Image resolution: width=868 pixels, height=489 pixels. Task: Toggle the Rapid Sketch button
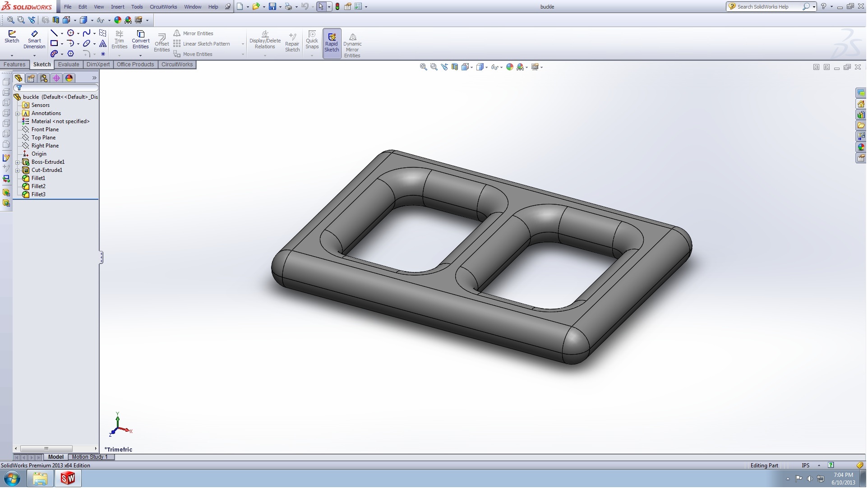coord(332,43)
